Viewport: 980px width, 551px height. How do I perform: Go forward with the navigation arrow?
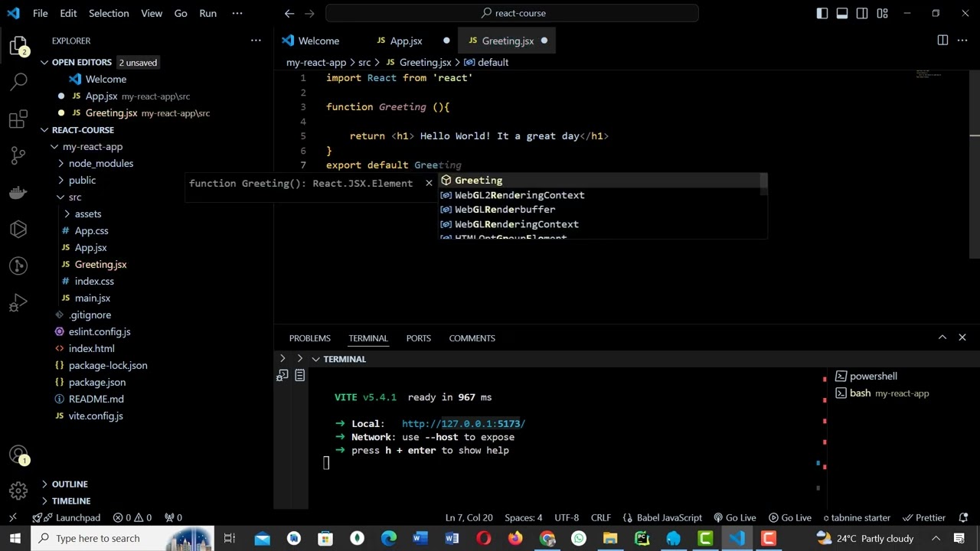click(309, 13)
